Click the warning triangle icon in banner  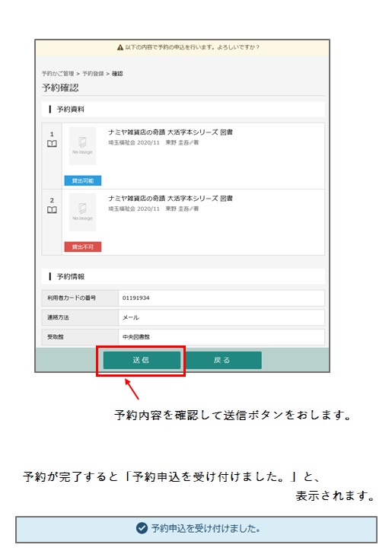tap(120, 47)
